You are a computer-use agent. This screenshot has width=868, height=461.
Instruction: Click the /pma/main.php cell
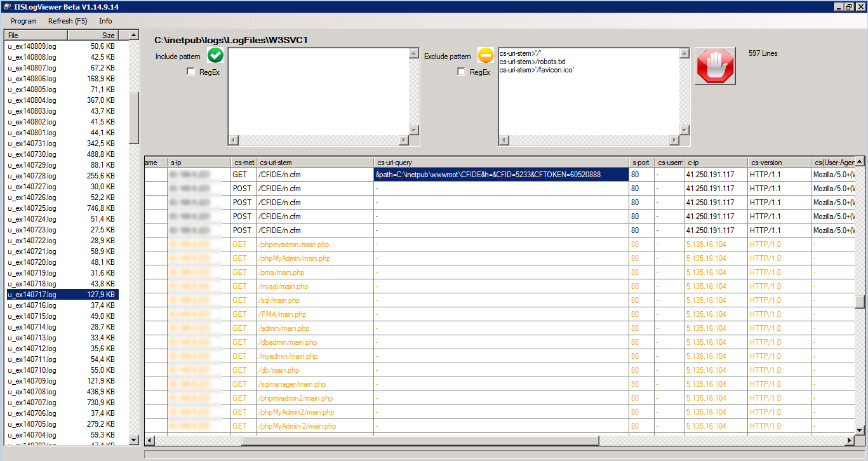(x=315, y=272)
